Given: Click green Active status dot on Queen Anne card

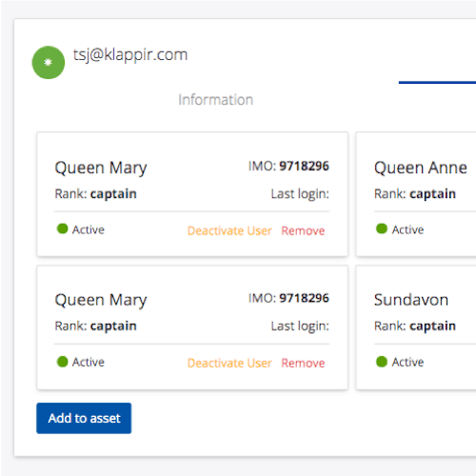Looking at the screenshot, I should click(x=382, y=228).
